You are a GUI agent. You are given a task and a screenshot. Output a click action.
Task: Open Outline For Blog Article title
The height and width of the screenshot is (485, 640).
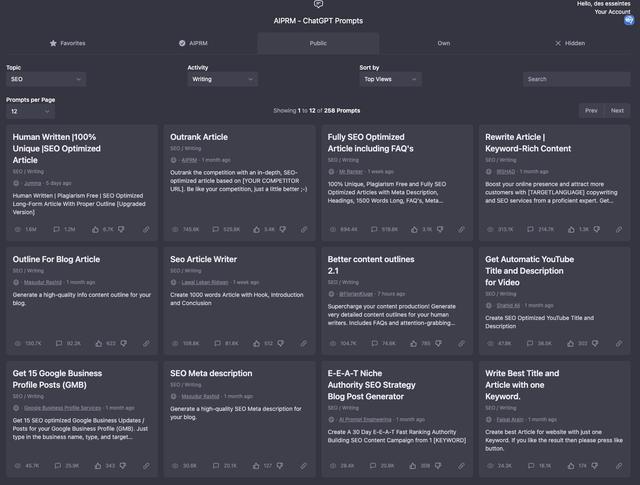pos(56,259)
